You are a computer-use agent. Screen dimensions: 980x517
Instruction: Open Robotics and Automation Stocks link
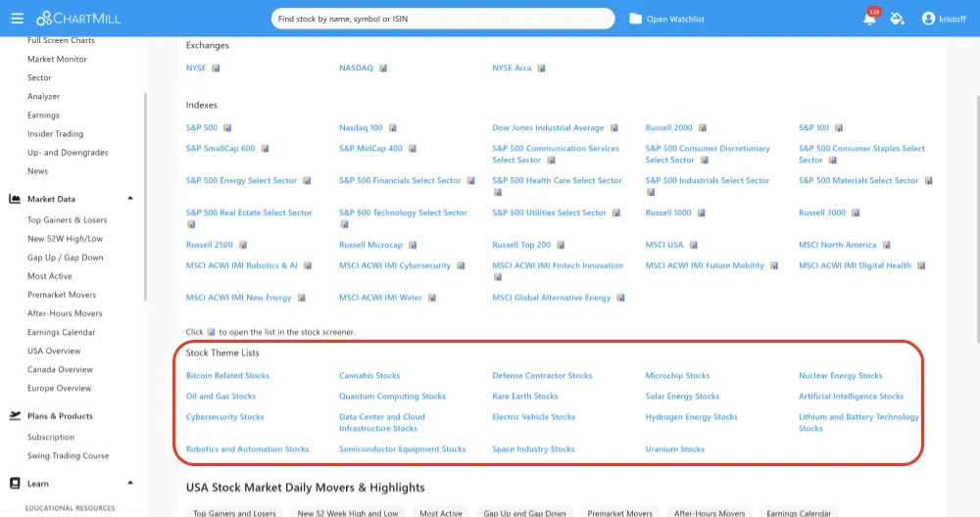point(248,448)
